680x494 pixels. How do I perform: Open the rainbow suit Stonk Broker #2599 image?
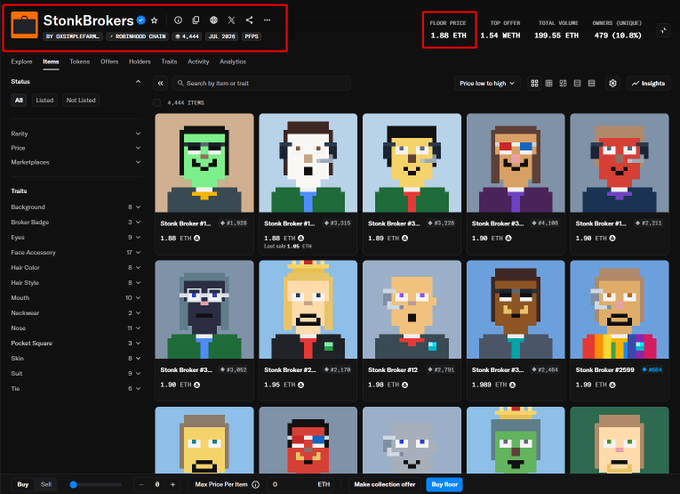click(x=619, y=310)
